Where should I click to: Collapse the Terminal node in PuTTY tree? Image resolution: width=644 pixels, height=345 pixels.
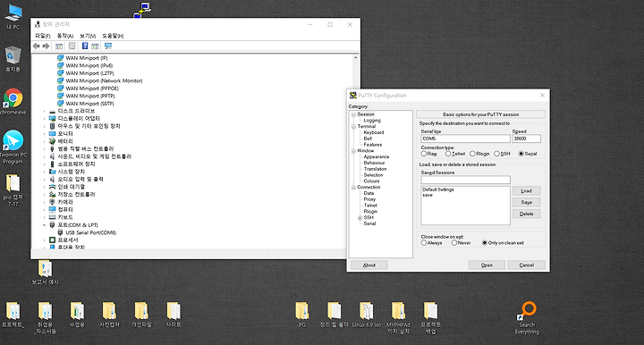coord(353,127)
